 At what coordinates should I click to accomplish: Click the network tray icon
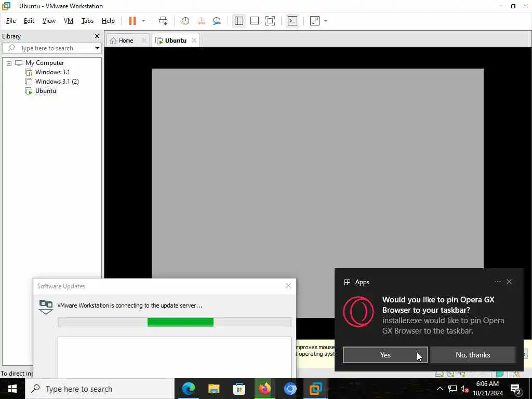click(x=453, y=389)
